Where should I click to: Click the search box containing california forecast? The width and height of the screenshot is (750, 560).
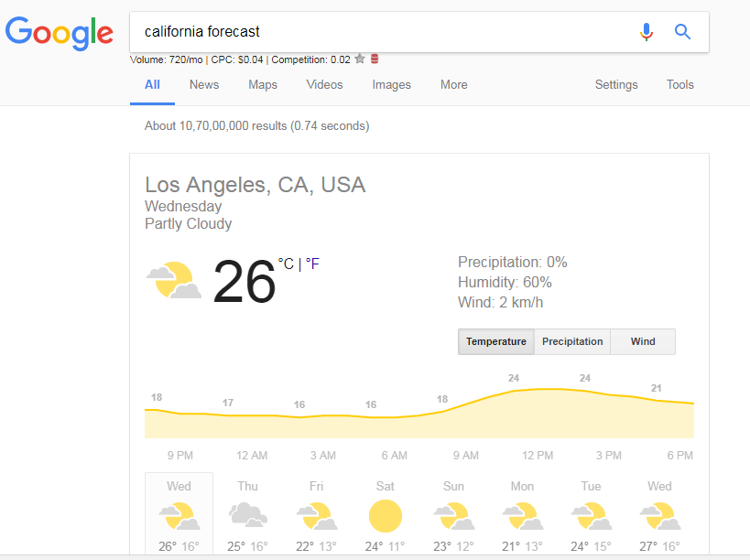click(x=385, y=32)
